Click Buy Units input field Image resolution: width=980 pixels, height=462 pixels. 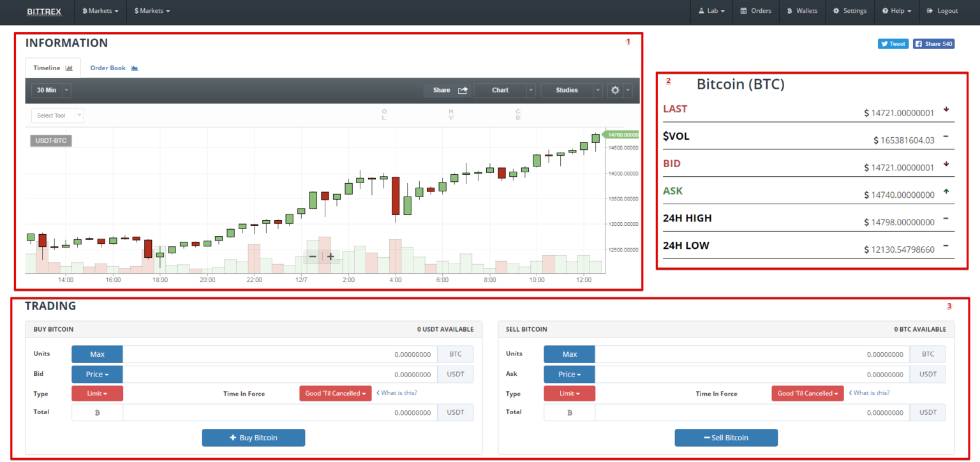point(280,354)
